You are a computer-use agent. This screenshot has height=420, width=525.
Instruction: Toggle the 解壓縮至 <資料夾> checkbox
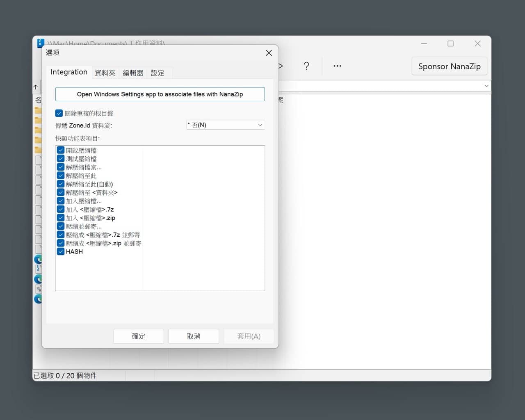click(x=61, y=192)
